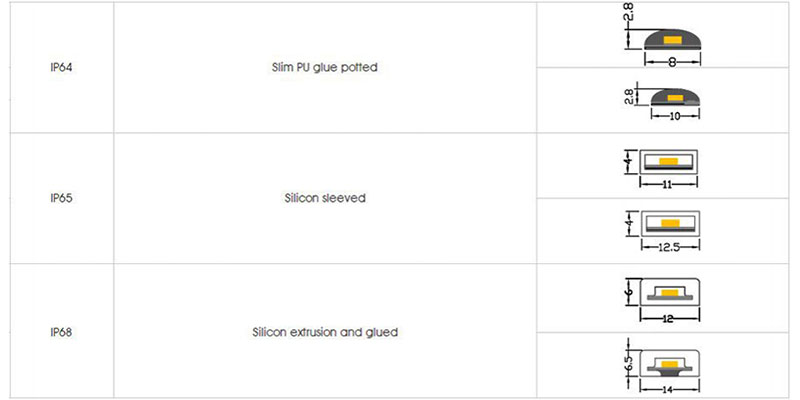Click the 14 width dimension label
The image size is (800, 400).
pyautogui.click(x=669, y=391)
